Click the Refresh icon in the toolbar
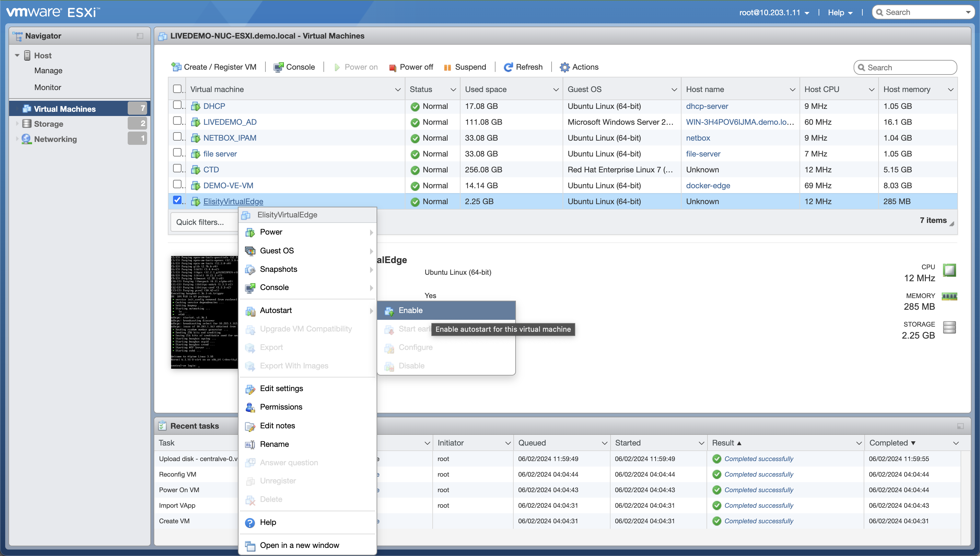 [x=508, y=67]
